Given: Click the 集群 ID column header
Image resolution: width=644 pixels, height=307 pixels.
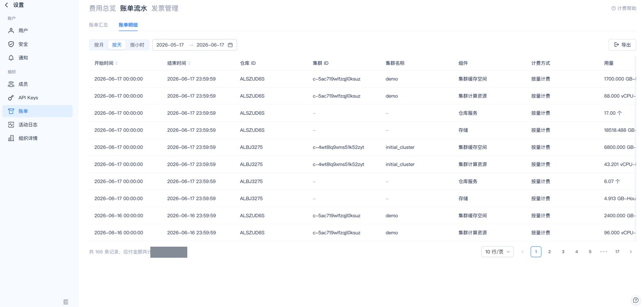Looking at the screenshot, I should pyautogui.click(x=321, y=63).
